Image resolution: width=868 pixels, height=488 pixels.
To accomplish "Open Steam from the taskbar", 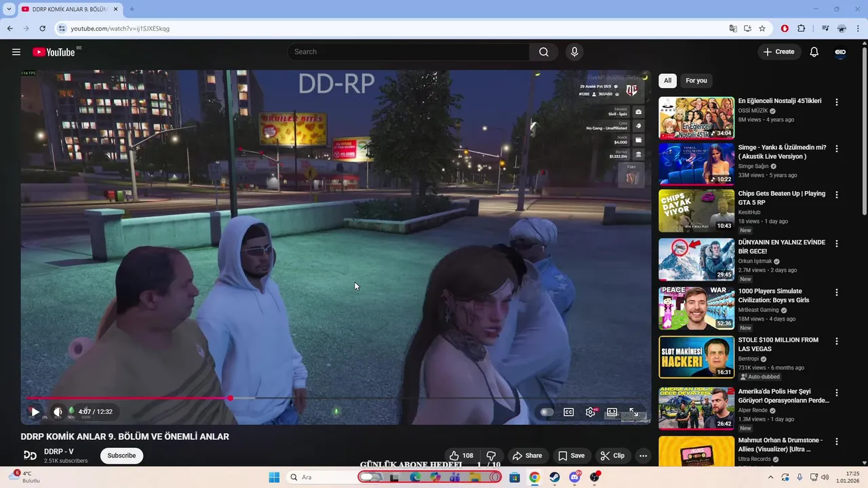I will point(555,477).
